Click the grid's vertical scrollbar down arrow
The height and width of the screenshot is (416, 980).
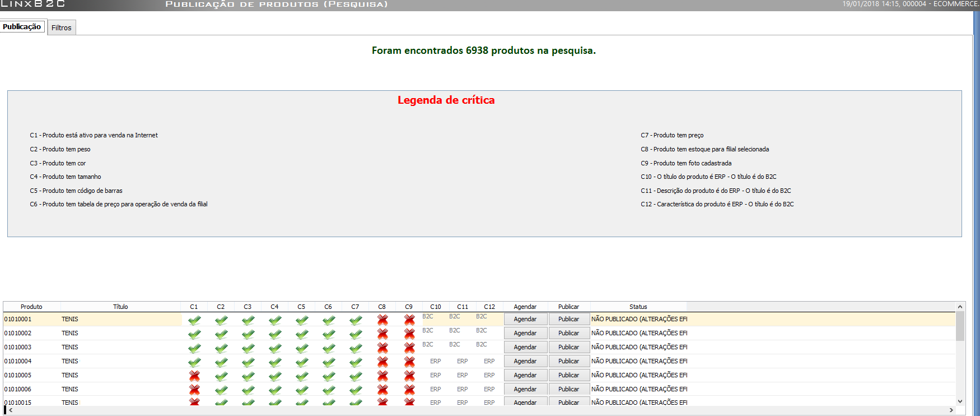[x=960, y=401]
